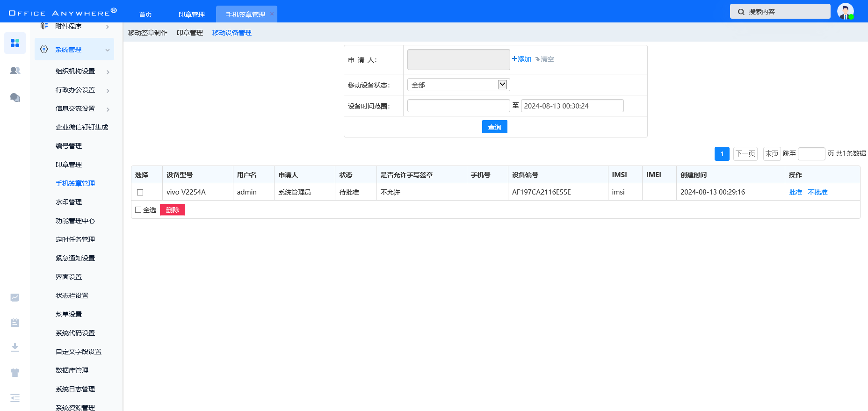The height and width of the screenshot is (411, 868).
Task: Switch to the 印章管理 top tab
Action: [192, 14]
